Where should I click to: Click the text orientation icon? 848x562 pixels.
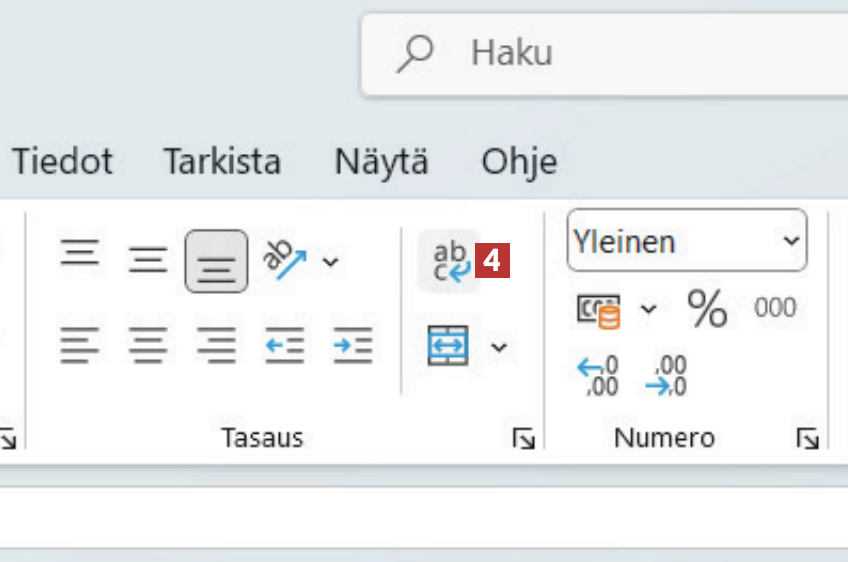(284, 261)
